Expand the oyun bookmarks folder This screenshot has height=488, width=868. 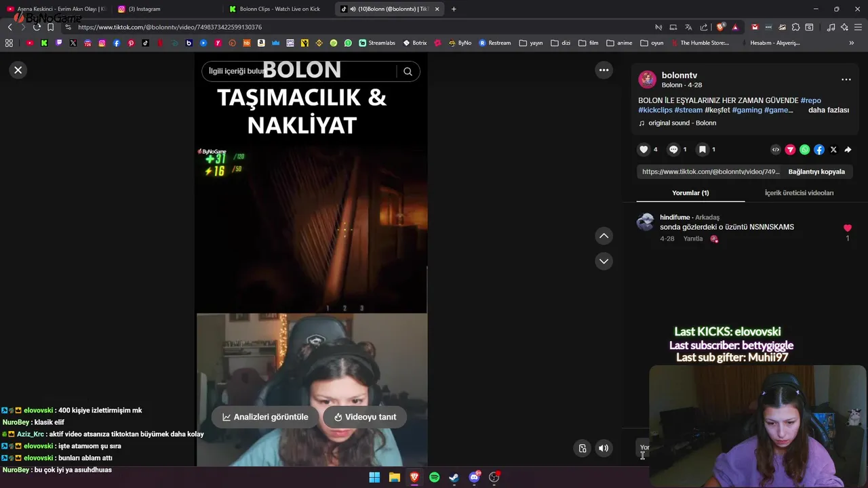651,43
